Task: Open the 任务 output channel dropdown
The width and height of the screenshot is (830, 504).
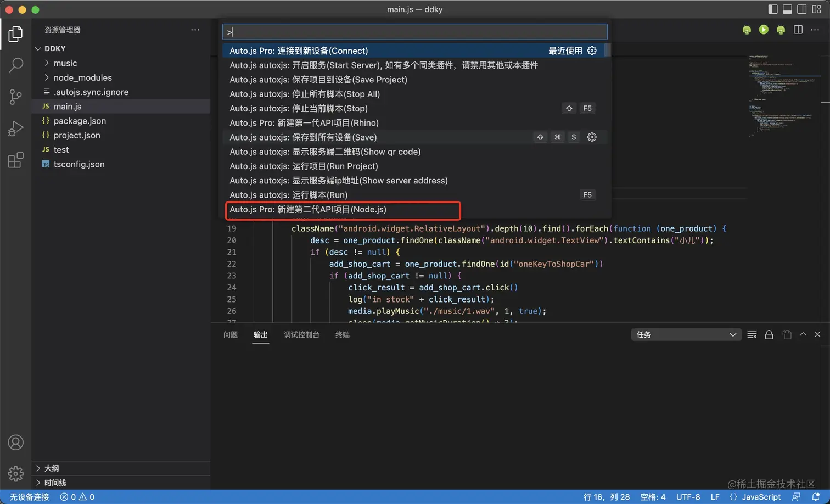Action: point(686,334)
